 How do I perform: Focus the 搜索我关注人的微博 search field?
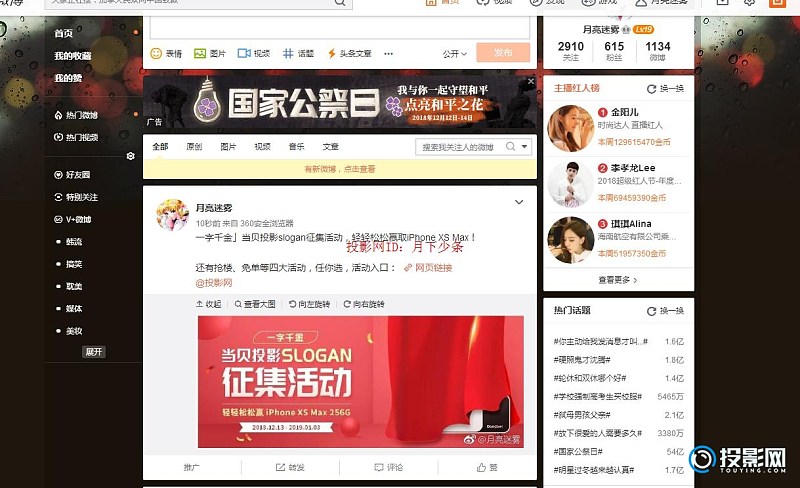point(459,147)
